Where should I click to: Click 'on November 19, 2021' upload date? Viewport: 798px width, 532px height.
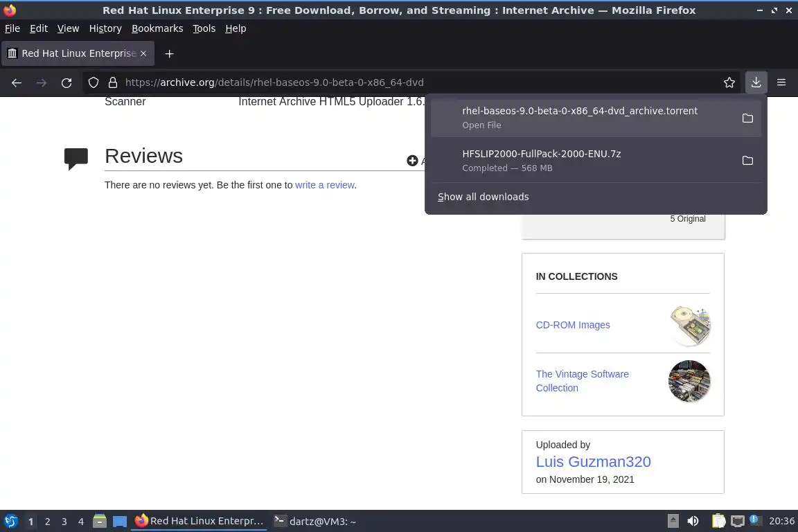click(585, 479)
